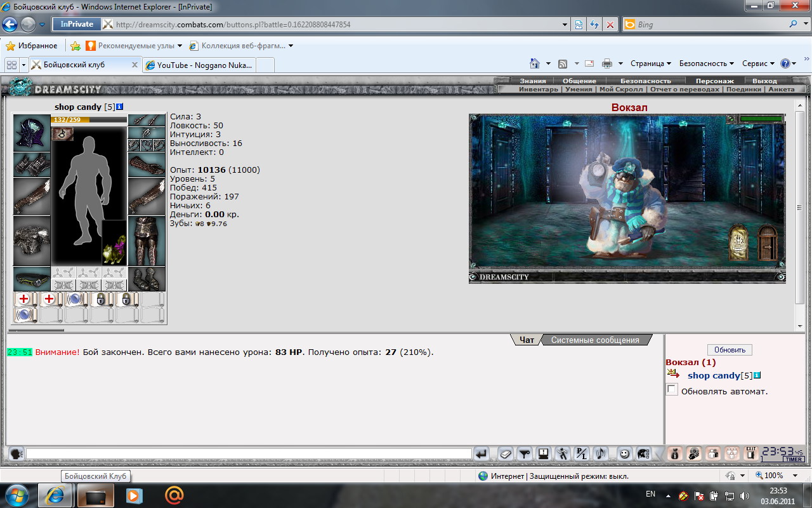Click the ticket booth icon in station scene
Viewport: 812px width, 508px height.
point(738,242)
